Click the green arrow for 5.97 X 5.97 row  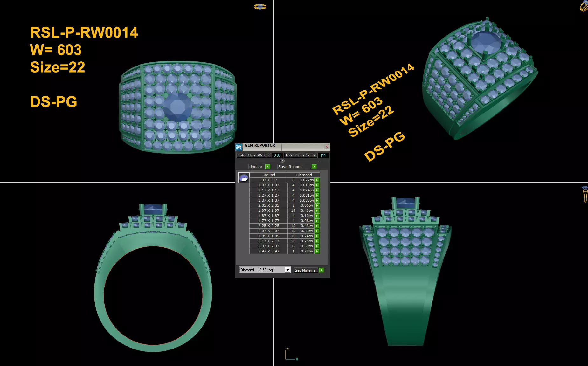pyautogui.click(x=317, y=251)
